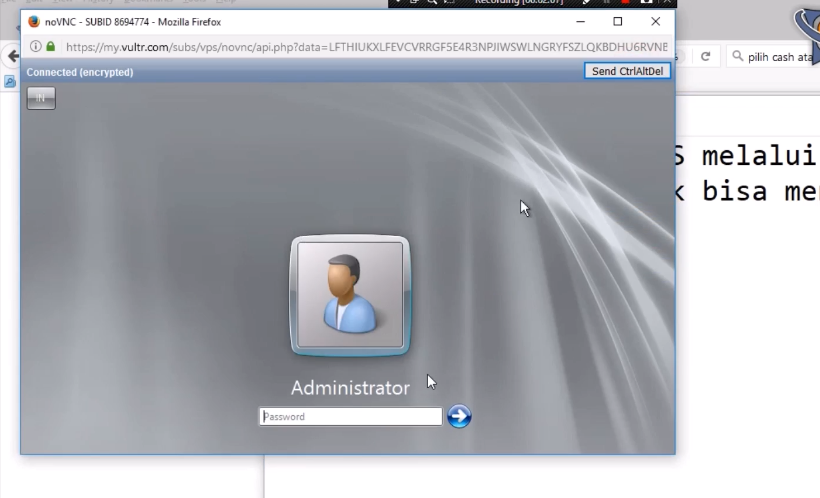Screen dimensions: 820x498
Task: Click the Send CtrlAltDel button
Action: [x=627, y=71]
